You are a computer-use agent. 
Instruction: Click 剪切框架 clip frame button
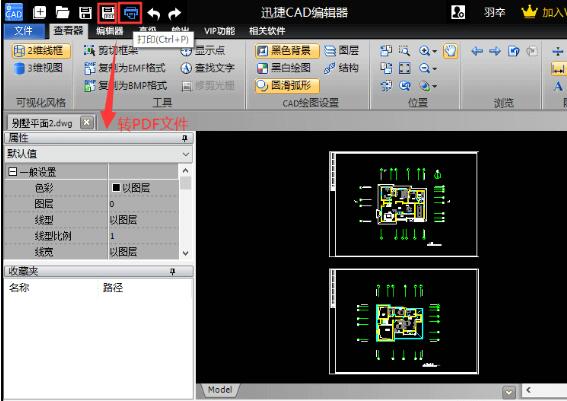click(111, 51)
